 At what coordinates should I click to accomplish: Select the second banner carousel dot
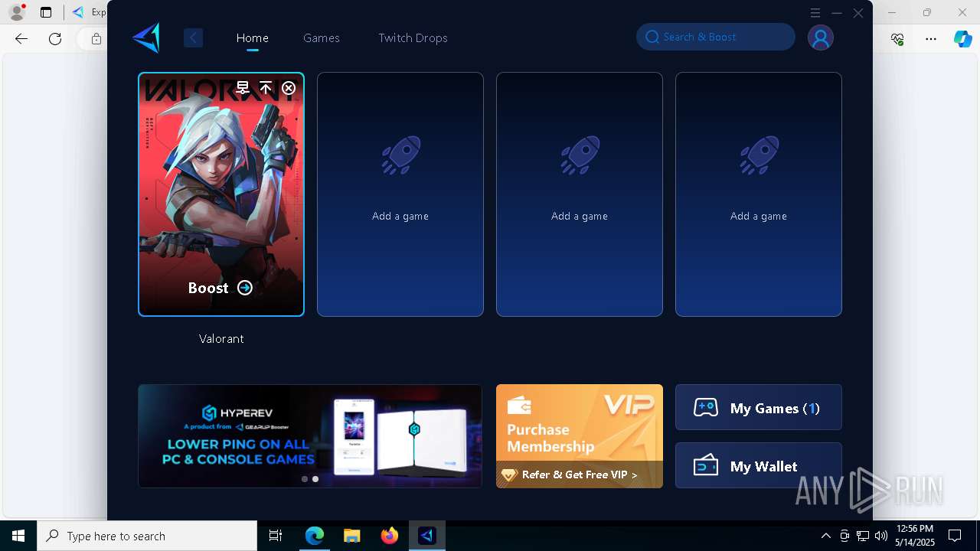coord(315,479)
